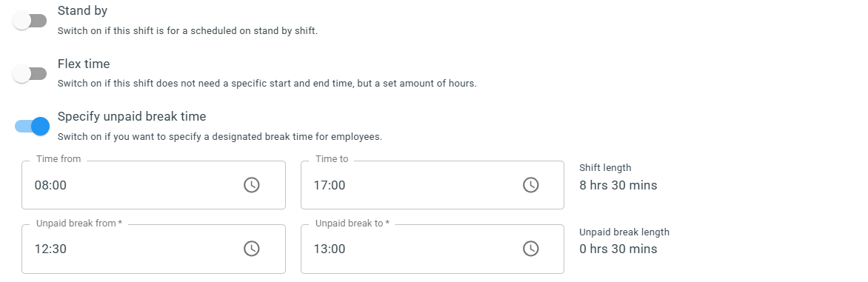Click the Stand by heading text
This screenshot has width=868, height=282.
point(82,10)
